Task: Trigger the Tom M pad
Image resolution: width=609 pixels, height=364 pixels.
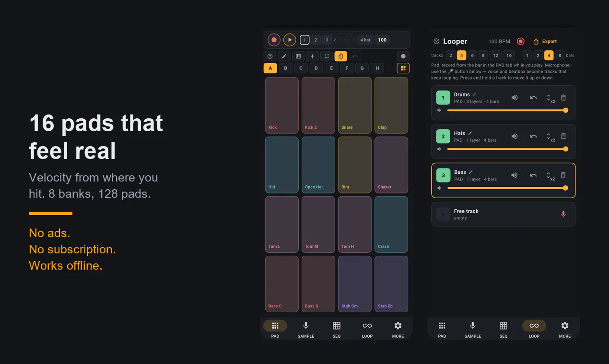Action: [x=318, y=224]
